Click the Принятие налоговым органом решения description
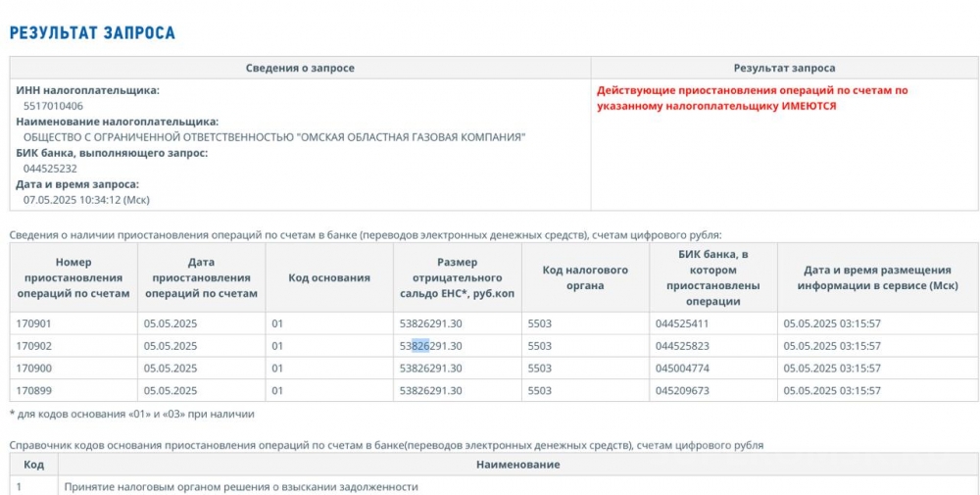980x495 pixels. point(240,486)
